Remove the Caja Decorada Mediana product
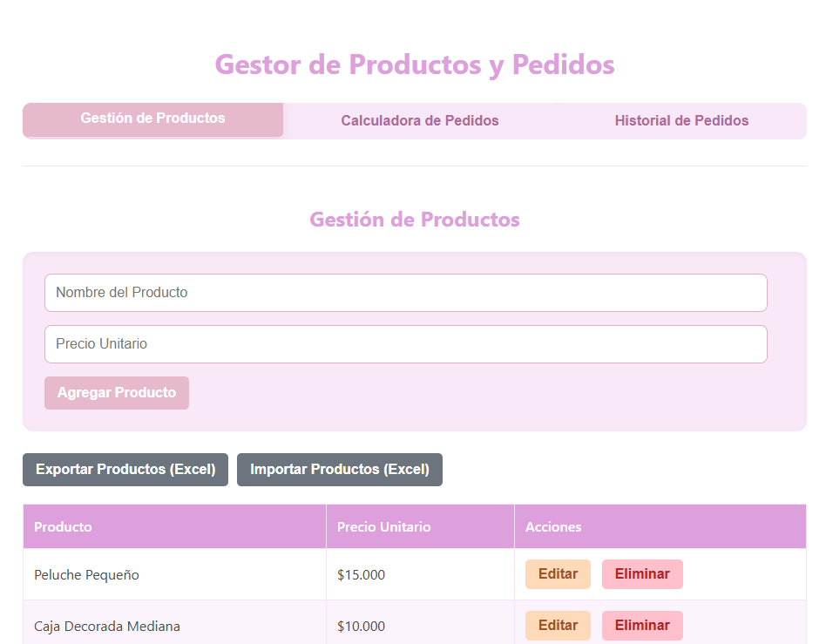 [x=642, y=626]
